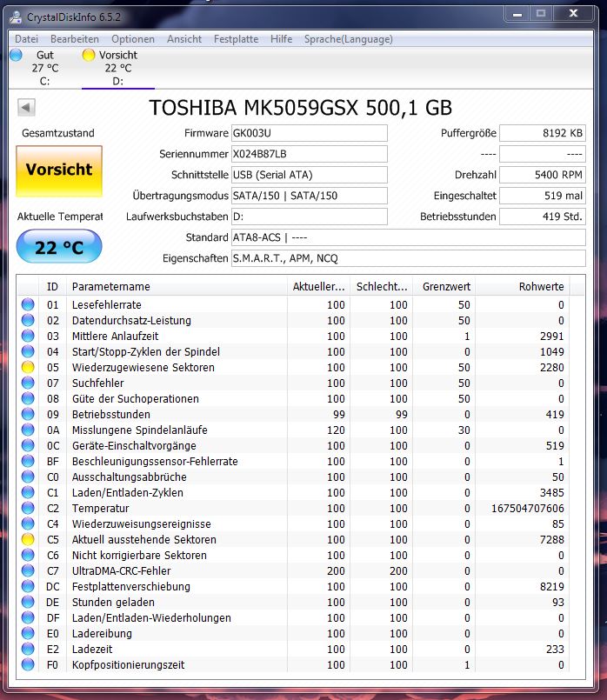Click the blue icon for Geräte-Einschaltvorgänge
Screen dimensions: 607x700
[x=28, y=445]
